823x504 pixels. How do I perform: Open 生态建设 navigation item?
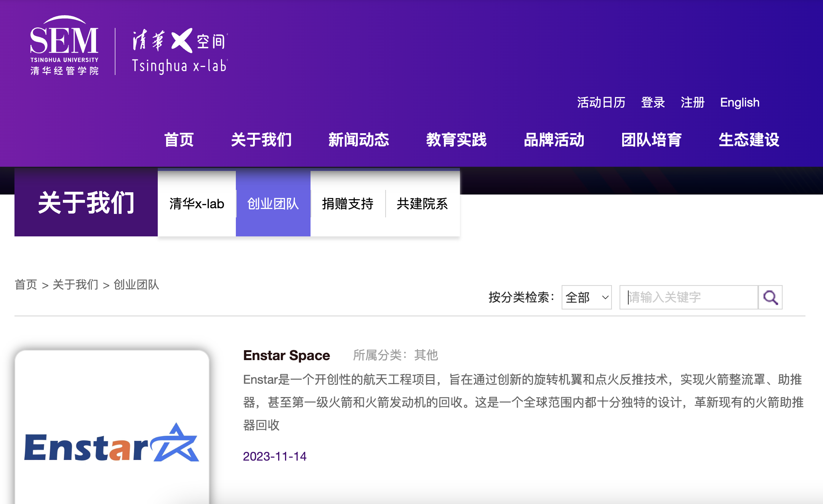tap(749, 140)
